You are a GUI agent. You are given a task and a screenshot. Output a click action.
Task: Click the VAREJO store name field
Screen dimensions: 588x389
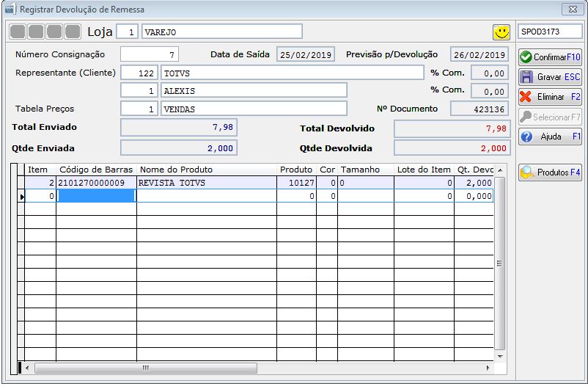point(222,32)
